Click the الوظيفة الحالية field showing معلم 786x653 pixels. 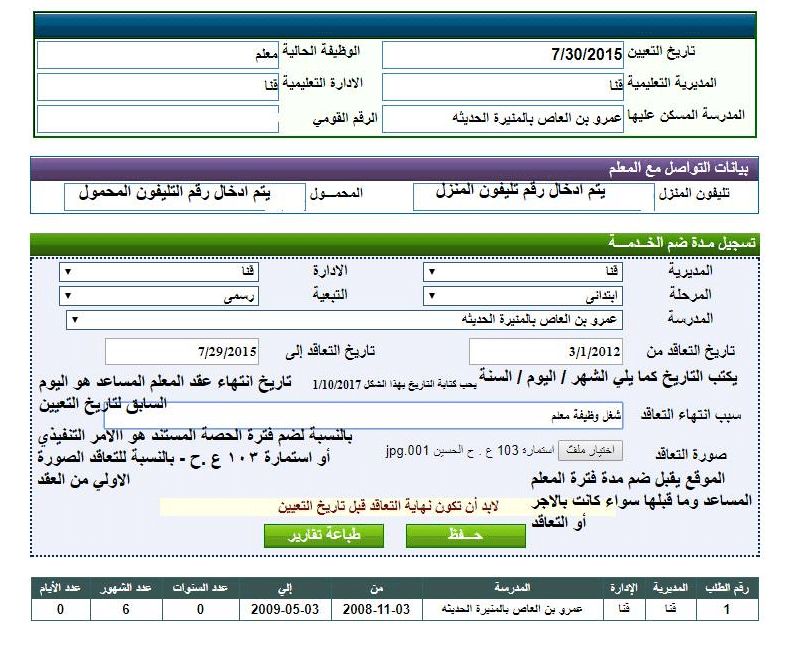point(158,55)
